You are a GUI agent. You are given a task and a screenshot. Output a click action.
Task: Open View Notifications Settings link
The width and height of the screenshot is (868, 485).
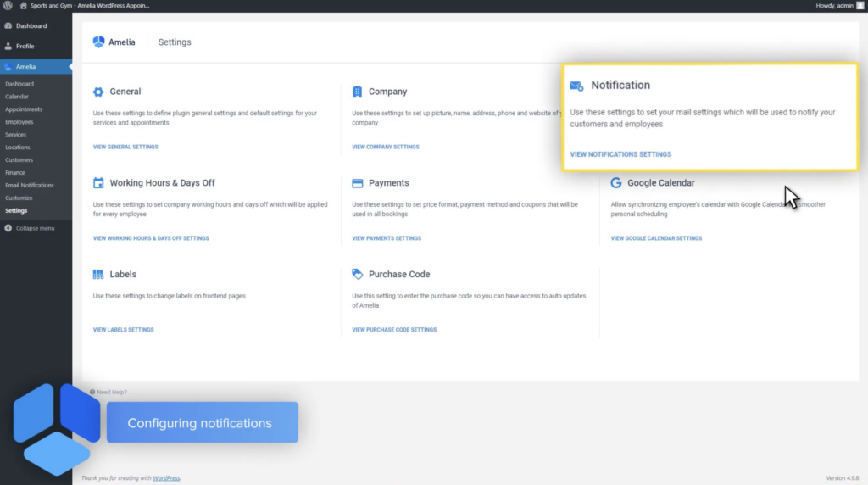[x=620, y=154]
